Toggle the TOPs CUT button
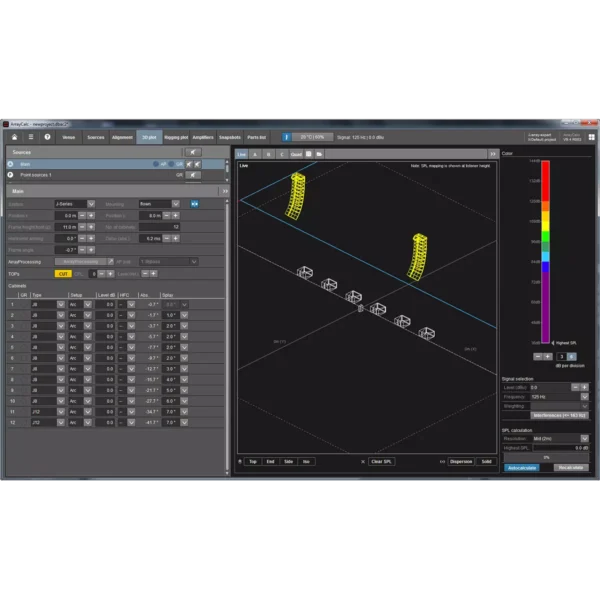 point(63,274)
